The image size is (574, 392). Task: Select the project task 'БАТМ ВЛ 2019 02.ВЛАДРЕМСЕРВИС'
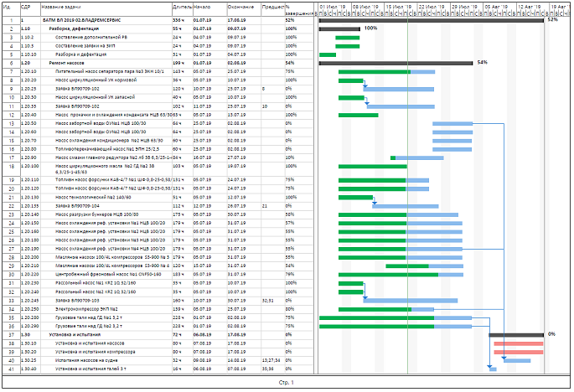point(81,20)
